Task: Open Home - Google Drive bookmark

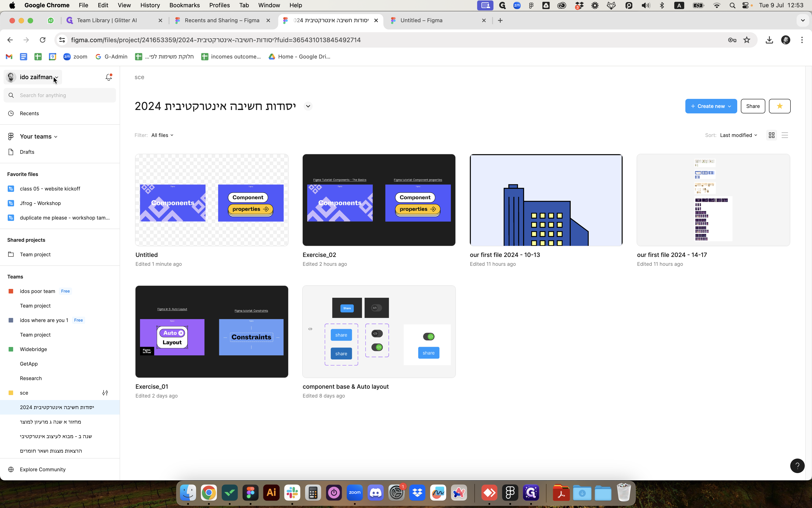Action: [x=299, y=56]
